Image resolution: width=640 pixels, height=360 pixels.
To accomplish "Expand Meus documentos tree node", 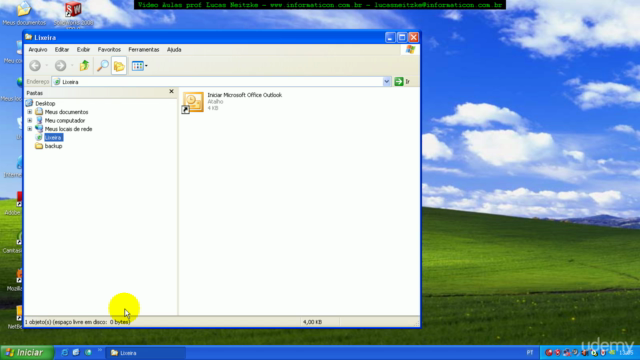I will click(29, 112).
